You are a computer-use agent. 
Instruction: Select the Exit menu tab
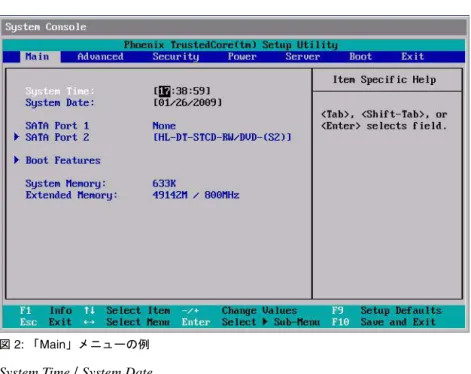click(413, 57)
